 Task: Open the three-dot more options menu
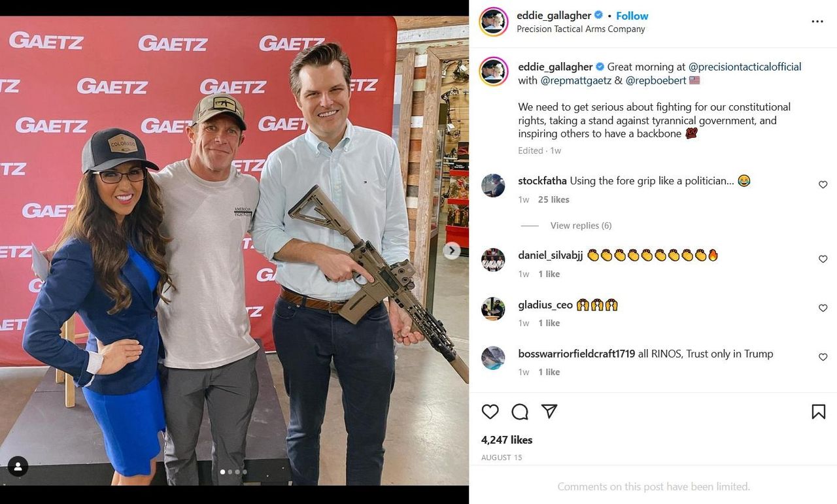tap(817, 22)
